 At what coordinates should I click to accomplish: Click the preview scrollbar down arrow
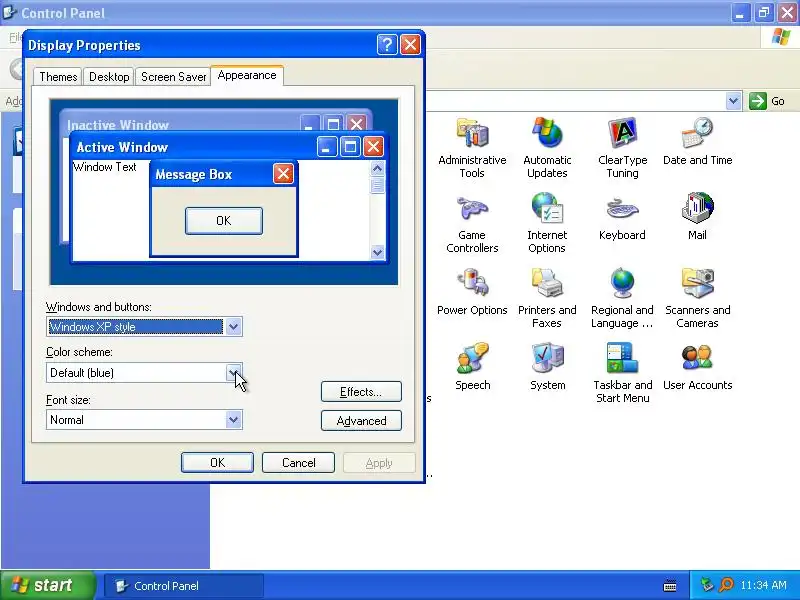[378, 252]
